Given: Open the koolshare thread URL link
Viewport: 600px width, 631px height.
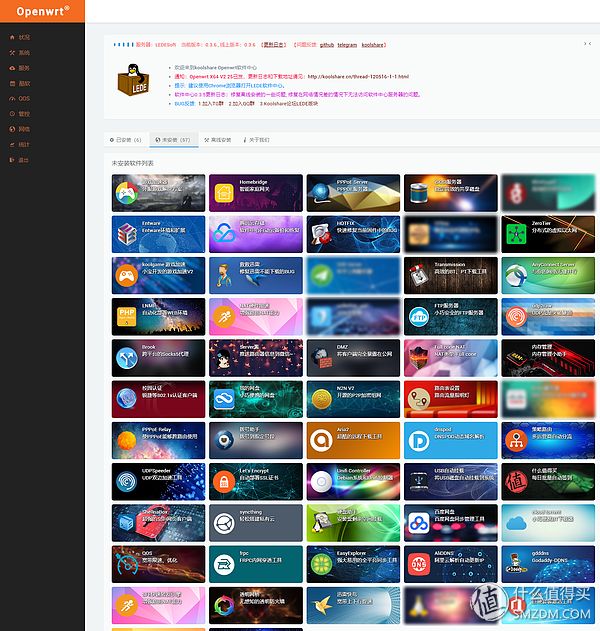Looking at the screenshot, I should [356, 76].
